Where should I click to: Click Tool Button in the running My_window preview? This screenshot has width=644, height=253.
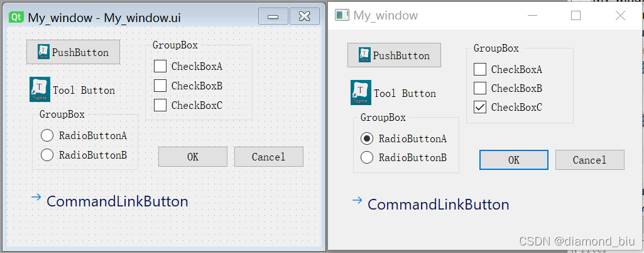[x=393, y=93]
